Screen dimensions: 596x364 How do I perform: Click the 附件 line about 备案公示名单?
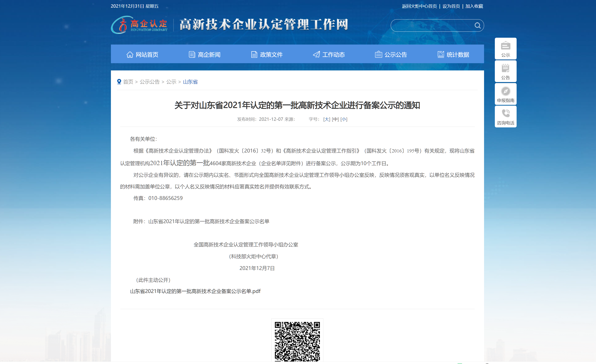[x=201, y=221]
